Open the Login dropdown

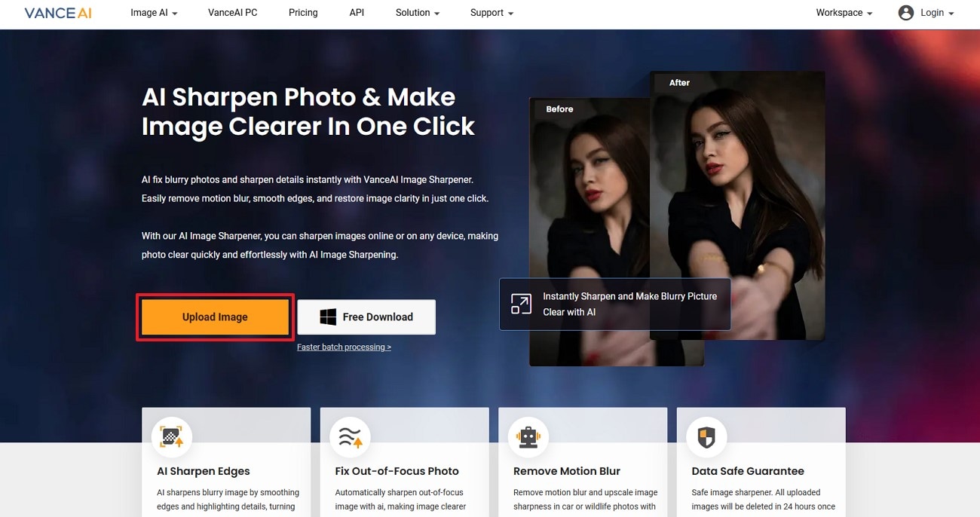tap(937, 13)
